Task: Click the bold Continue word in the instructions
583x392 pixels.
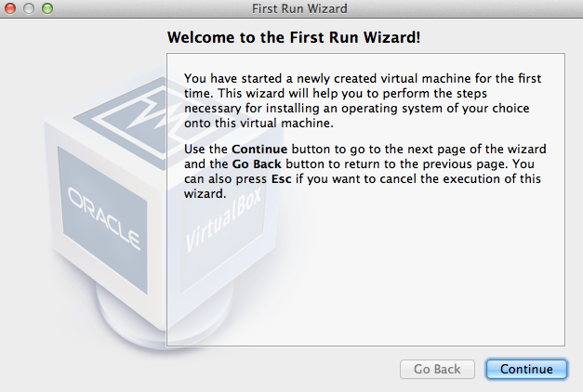Action: pyautogui.click(x=261, y=150)
